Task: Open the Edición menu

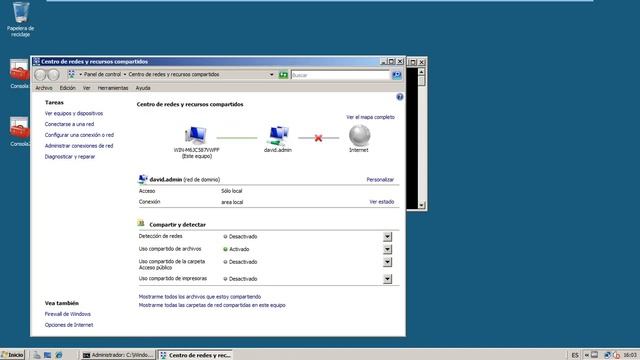Action: (68, 88)
